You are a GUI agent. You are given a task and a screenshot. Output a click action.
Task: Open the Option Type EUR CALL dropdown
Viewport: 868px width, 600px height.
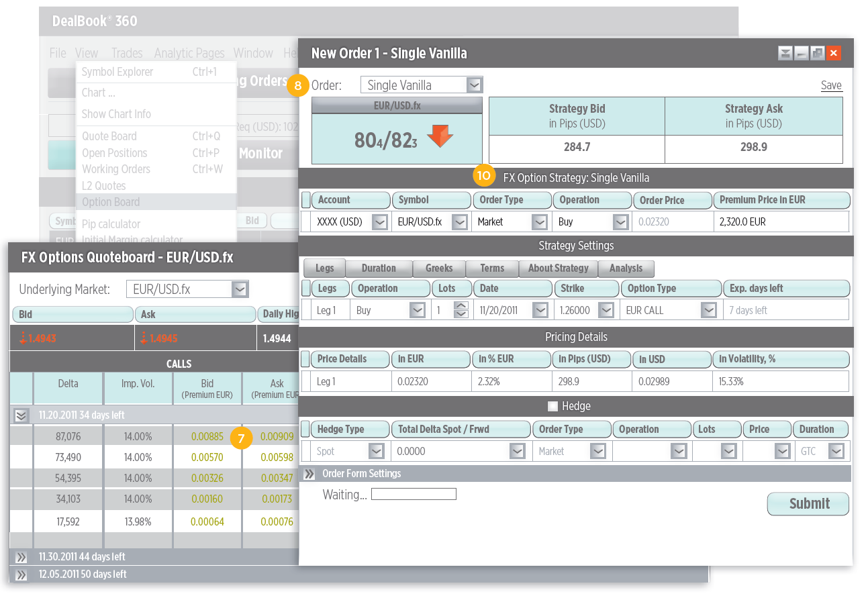pyautogui.click(x=709, y=311)
